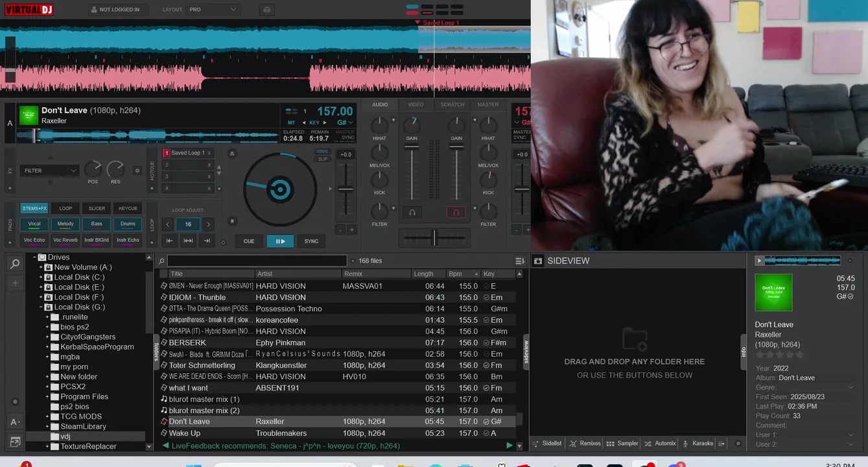Click the loop-out marker button
The width and height of the screenshot is (868, 467).
tap(207, 241)
